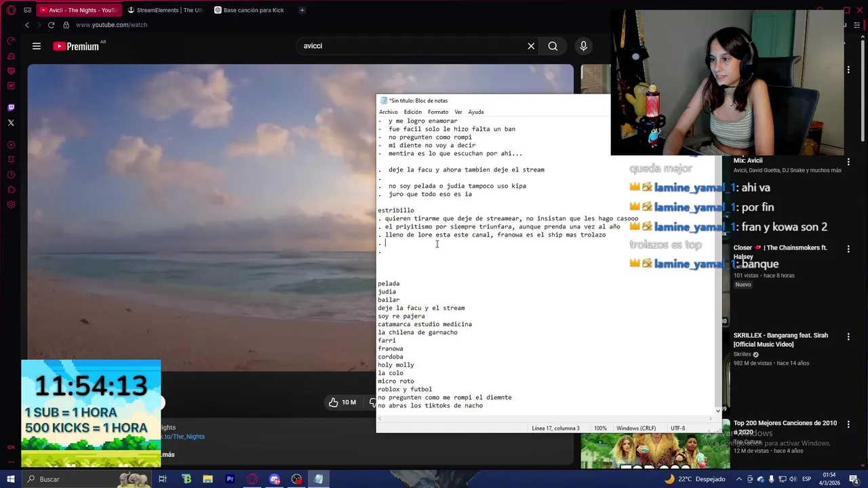This screenshot has height=488, width=868.
Task: Open SKRILLEX - Bangarang video link
Action: pyautogui.click(x=781, y=340)
